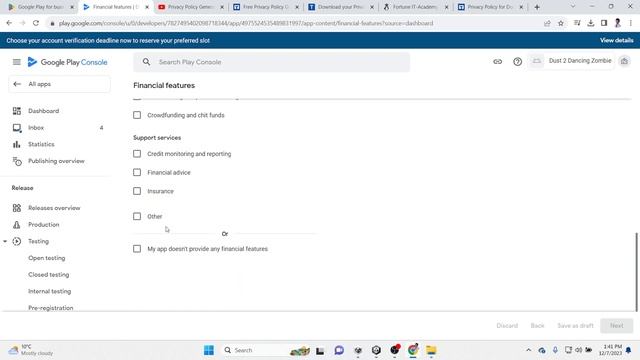Click the Google Play Console logo
The height and width of the screenshot is (360, 640).
(x=67, y=62)
